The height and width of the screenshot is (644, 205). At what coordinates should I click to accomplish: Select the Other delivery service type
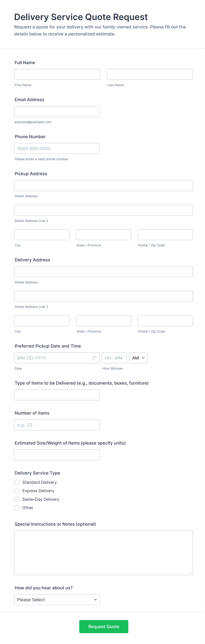coord(17,508)
